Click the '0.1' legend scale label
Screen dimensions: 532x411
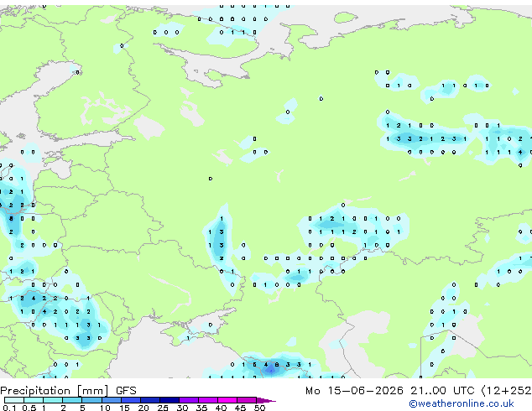click(9, 408)
